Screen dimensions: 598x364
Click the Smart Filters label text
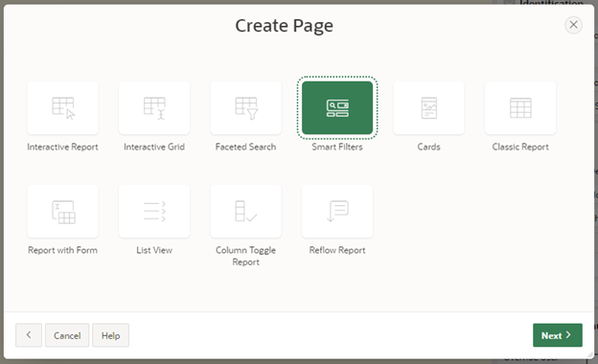click(337, 147)
